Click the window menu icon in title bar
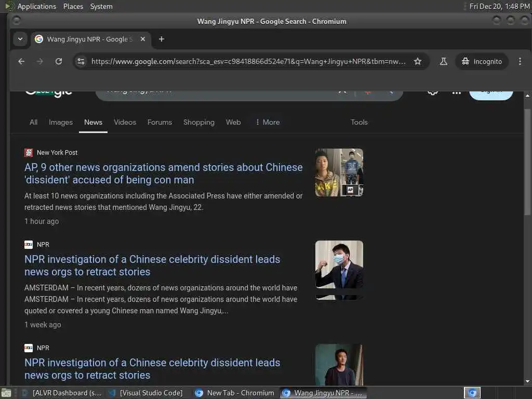 click(x=16, y=21)
